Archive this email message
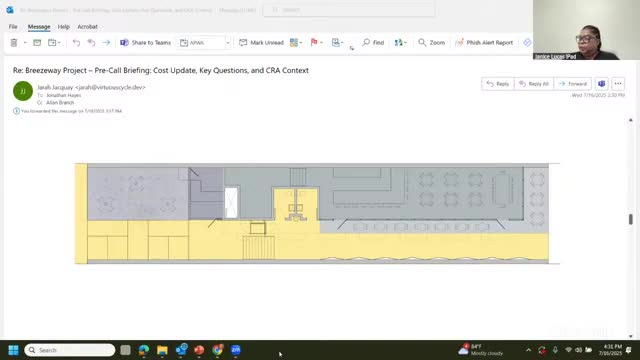The width and height of the screenshot is (640, 360). coord(37,42)
